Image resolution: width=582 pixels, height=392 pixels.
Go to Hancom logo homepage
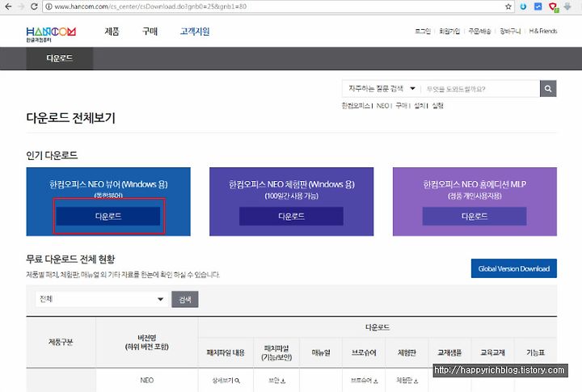pyautogui.click(x=51, y=34)
